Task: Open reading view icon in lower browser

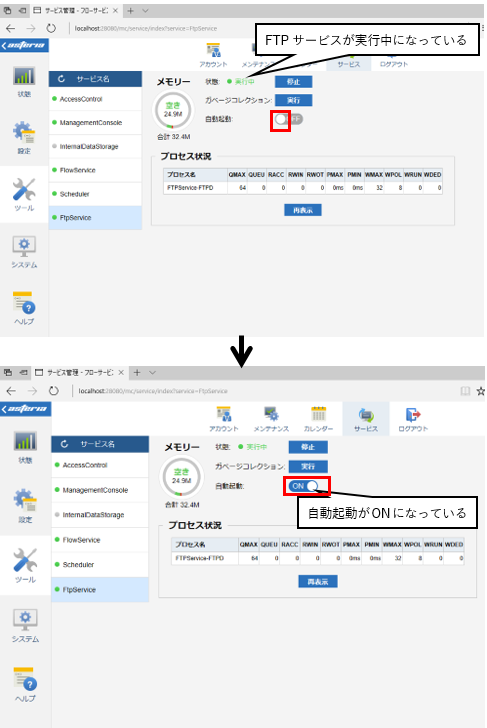Action: [x=465, y=391]
